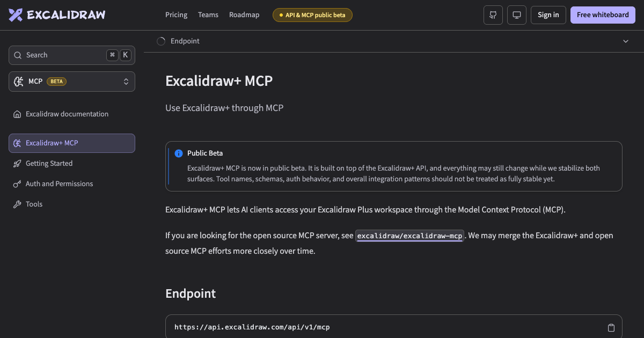Open the GitHub icon in header
Screen dimensions: 644x338
(493, 15)
